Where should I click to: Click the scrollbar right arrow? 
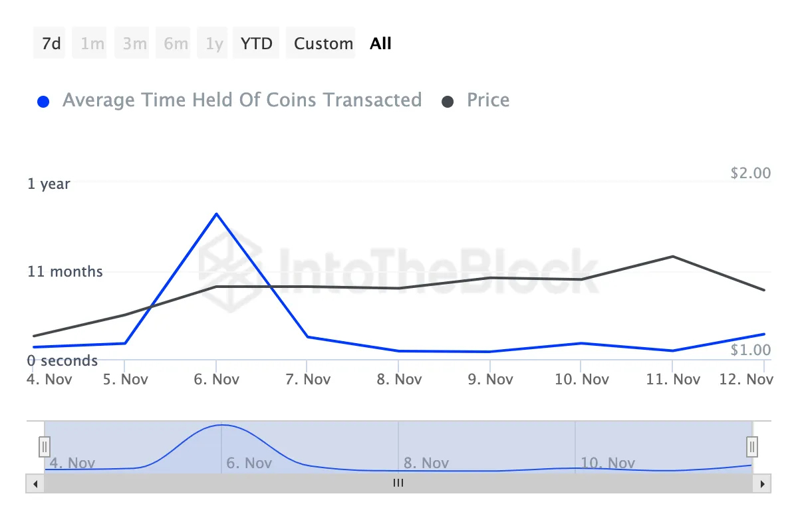click(x=762, y=483)
